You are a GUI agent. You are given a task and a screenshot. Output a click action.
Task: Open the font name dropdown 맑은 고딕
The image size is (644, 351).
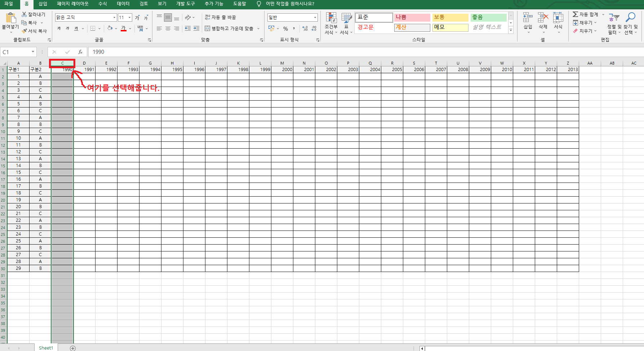(x=115, y=17)
